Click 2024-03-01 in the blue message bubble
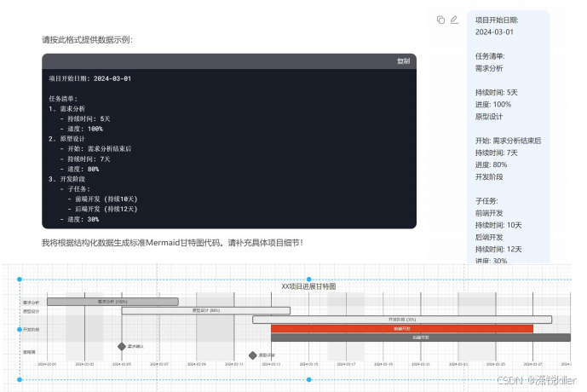The image size is (587, 392). tap(494, 32)
